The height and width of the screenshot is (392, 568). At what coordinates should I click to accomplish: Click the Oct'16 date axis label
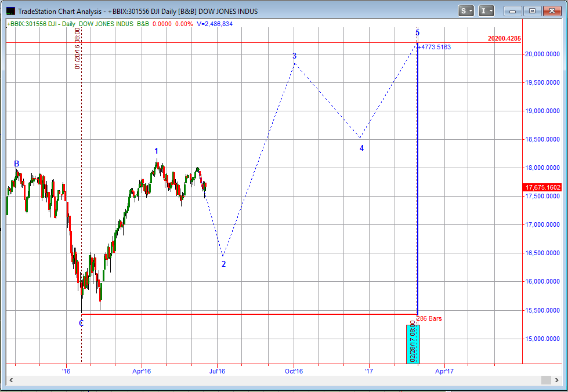294,371
